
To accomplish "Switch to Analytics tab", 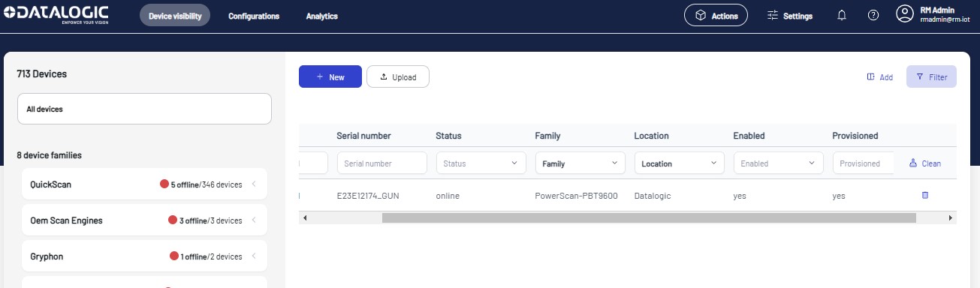I will pos(322,16).
